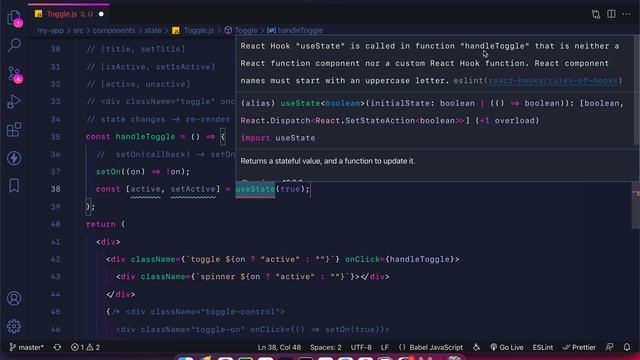Click the Toggle symbol breadcrumb
The image size is (640, 360).
[x=241, y=30]
